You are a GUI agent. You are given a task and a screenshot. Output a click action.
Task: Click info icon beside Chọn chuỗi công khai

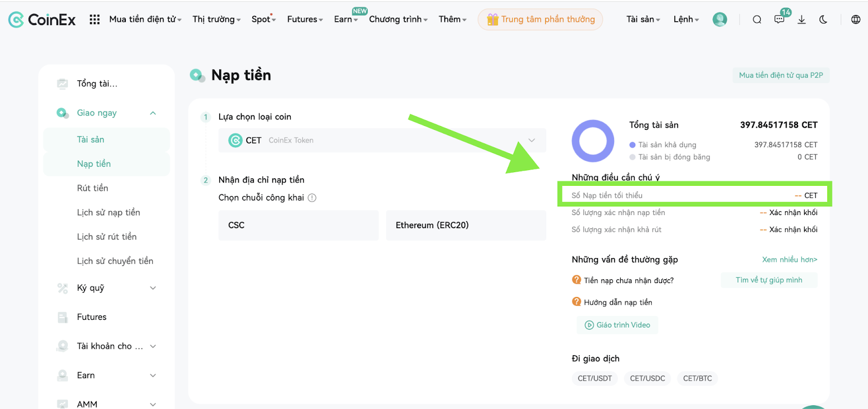312,198
